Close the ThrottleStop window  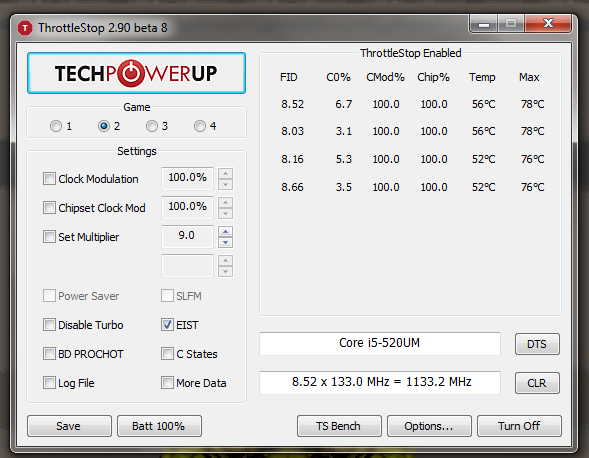pyautogui.click(x=548, y=24)
